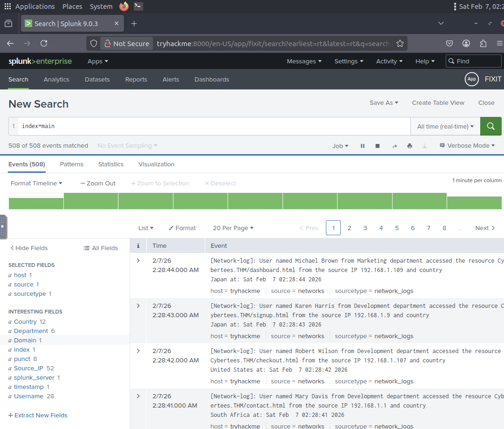Click the Share job arrow icon
The width and height of the screenshot is (504, 429).
click(x=394, y=146)
